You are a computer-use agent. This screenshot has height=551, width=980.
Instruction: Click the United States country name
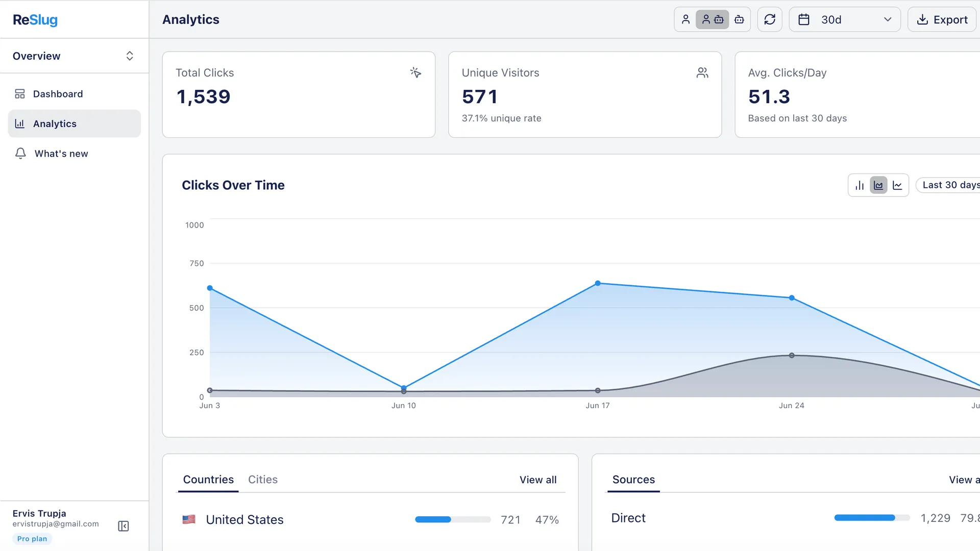(244, 519)
